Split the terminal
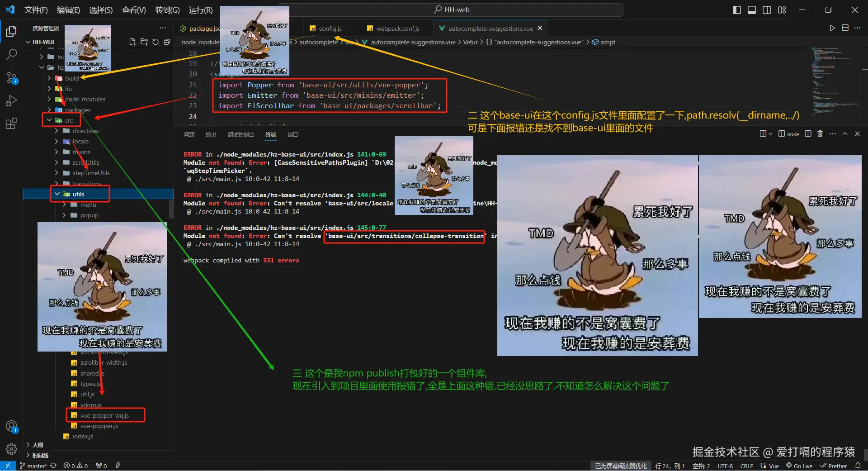Viewport: 868px width, 471px height. [x=808, y=134]
